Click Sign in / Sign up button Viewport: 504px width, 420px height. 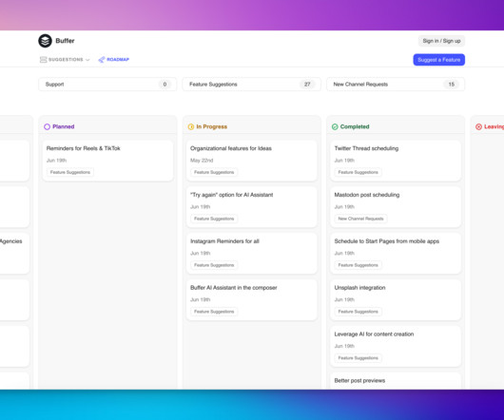(441, 41)
